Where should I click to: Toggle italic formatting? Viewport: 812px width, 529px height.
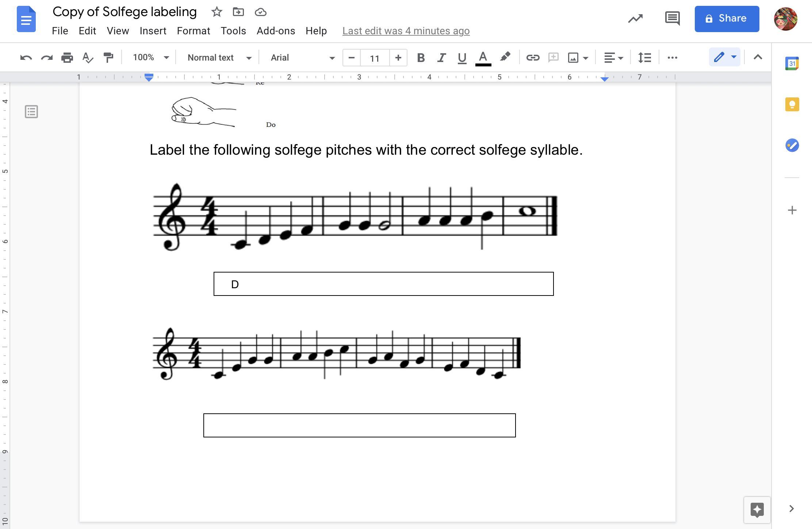pyautogui.click(x=441, y=58)
